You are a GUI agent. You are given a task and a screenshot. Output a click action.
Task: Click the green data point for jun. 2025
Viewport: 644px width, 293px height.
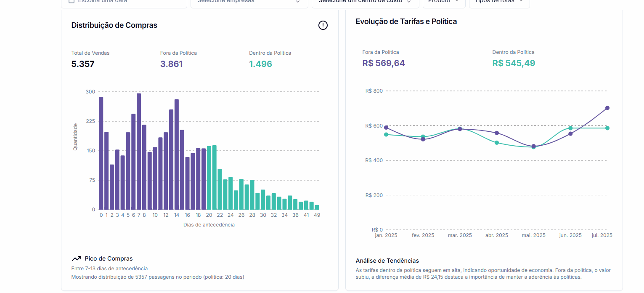point(570,128)
